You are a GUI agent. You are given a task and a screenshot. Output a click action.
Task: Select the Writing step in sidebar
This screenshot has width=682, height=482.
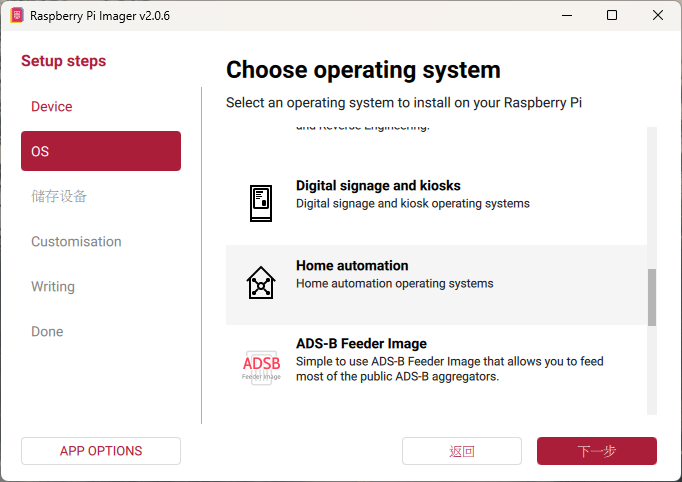(53, 286)
